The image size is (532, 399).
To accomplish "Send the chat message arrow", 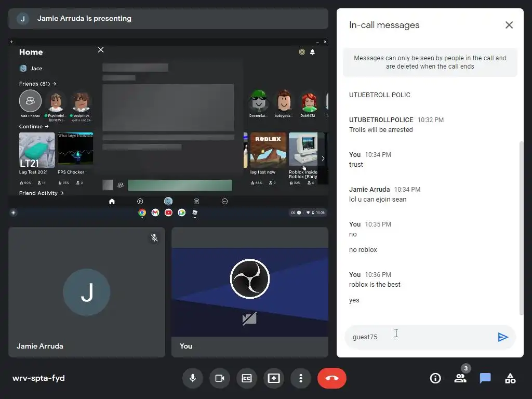I will click(502, 337).
